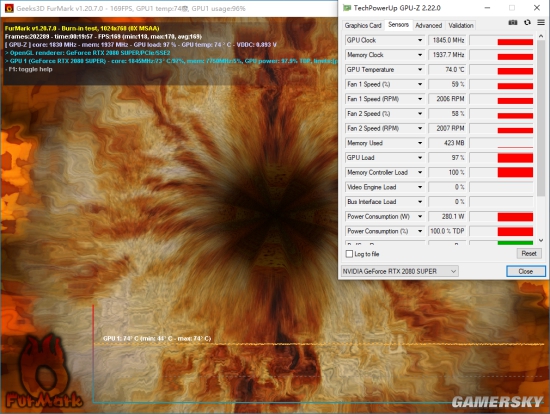This screenshot has width=550, height=414.
Task: Expand the GPU Clock sensor dropdown
Action: 420,40
